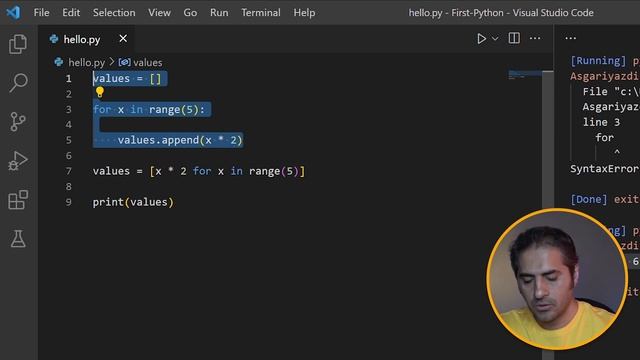Open the Explorer view in activity bar
Screen dimensions: 640x360
pos(18,44)
